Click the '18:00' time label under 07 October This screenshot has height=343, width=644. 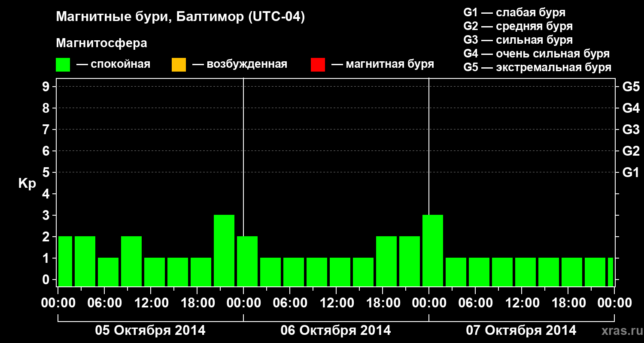pyautogui.click(x=568, y=303)
